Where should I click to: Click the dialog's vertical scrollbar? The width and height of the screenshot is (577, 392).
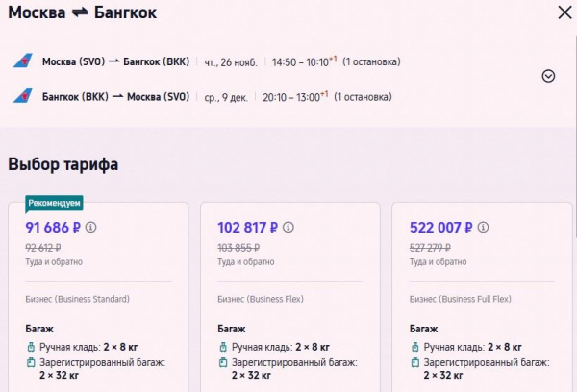point(575,136)
